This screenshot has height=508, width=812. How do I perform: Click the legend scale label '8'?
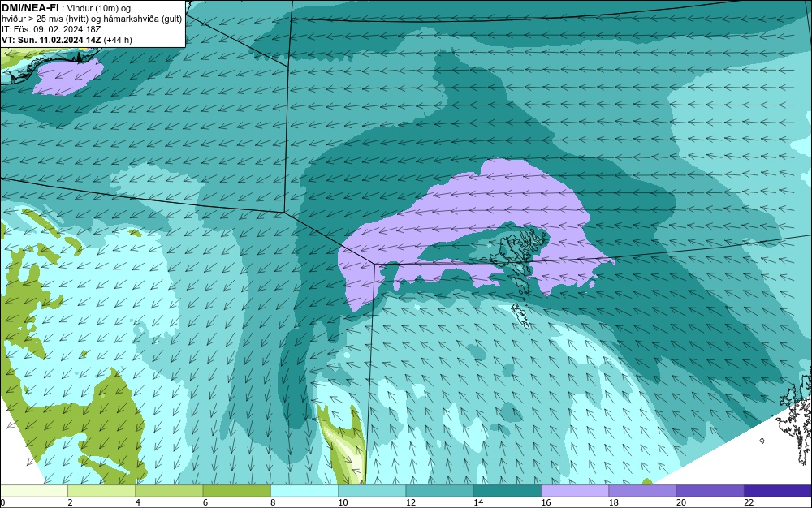point(273,502)
